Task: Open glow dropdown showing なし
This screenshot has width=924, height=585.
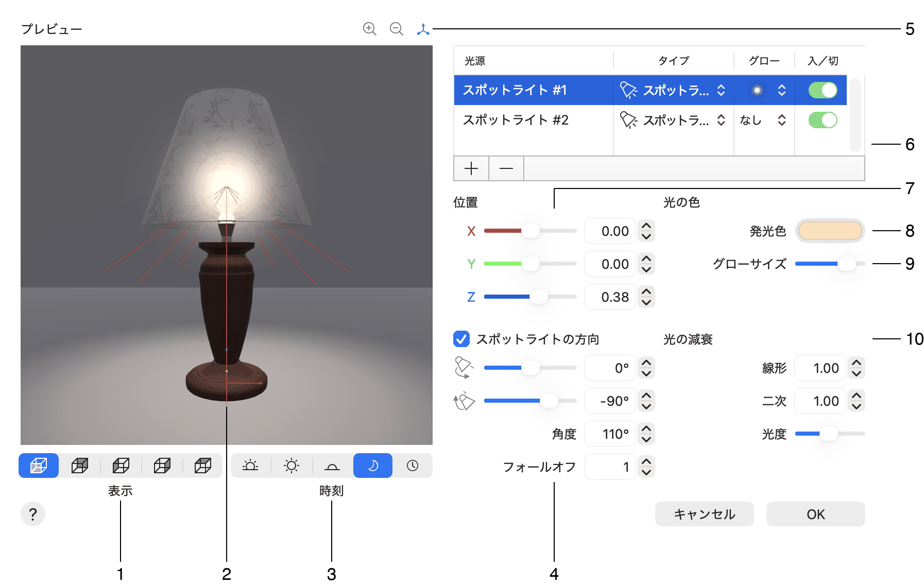Action: click(x=764, y=120)
